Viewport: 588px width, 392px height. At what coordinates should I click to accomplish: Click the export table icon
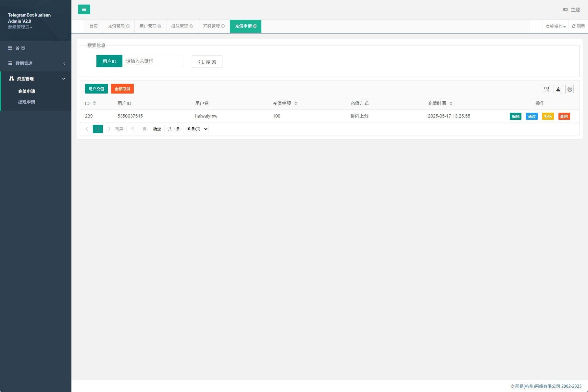[558, 89]
